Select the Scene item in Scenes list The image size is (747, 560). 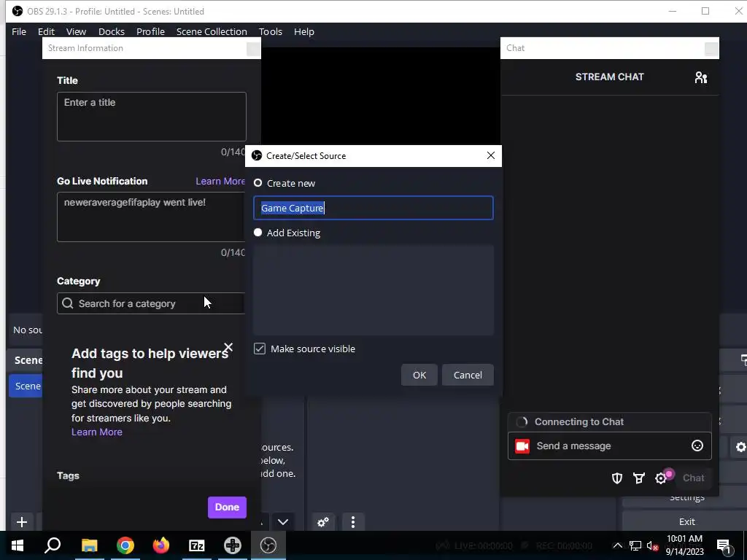point(26,386)
